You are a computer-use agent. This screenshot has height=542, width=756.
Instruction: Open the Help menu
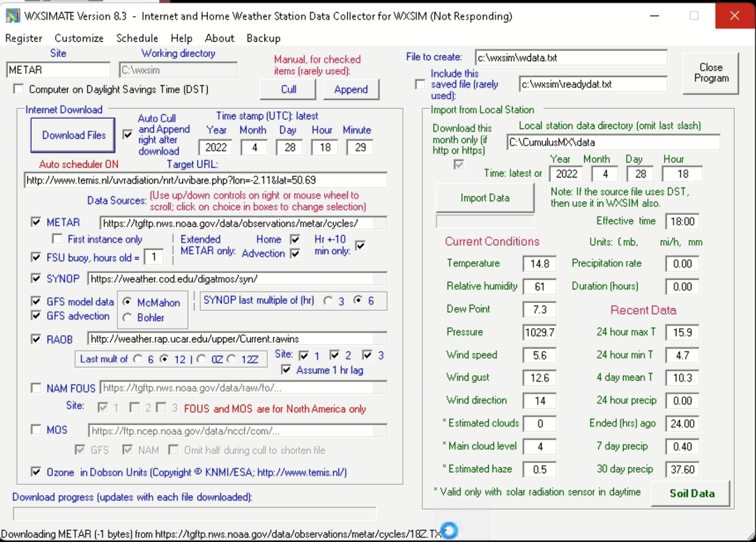[182, 38]
